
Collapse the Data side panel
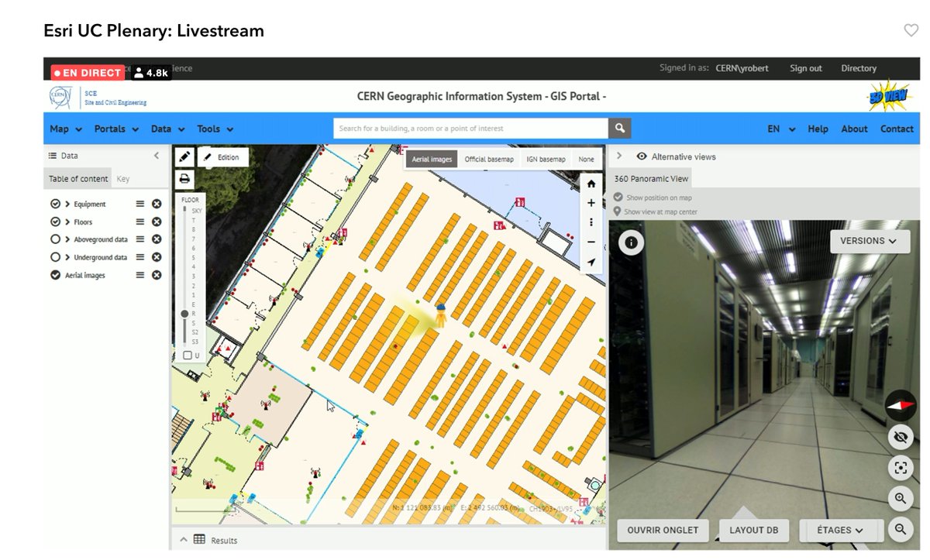157,156
